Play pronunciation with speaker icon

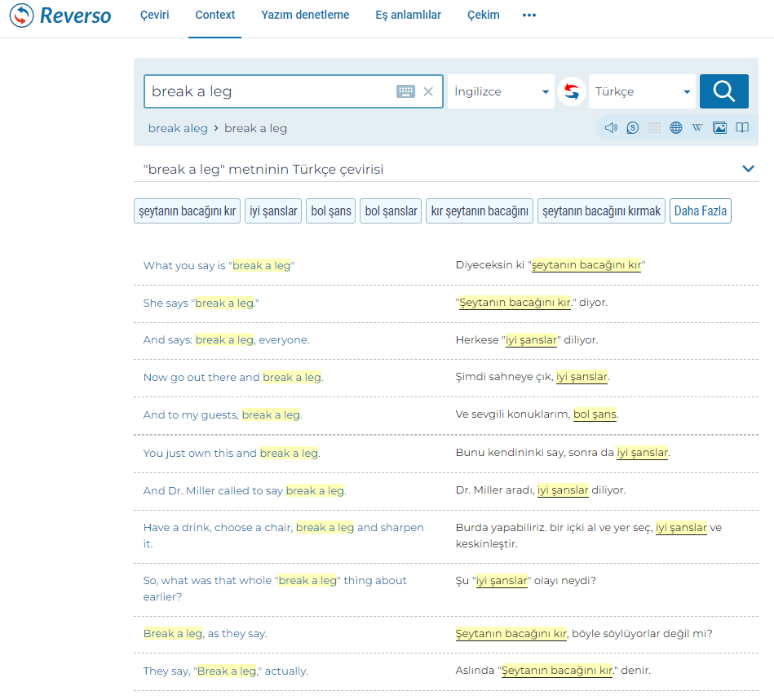(x=611, y=128)
